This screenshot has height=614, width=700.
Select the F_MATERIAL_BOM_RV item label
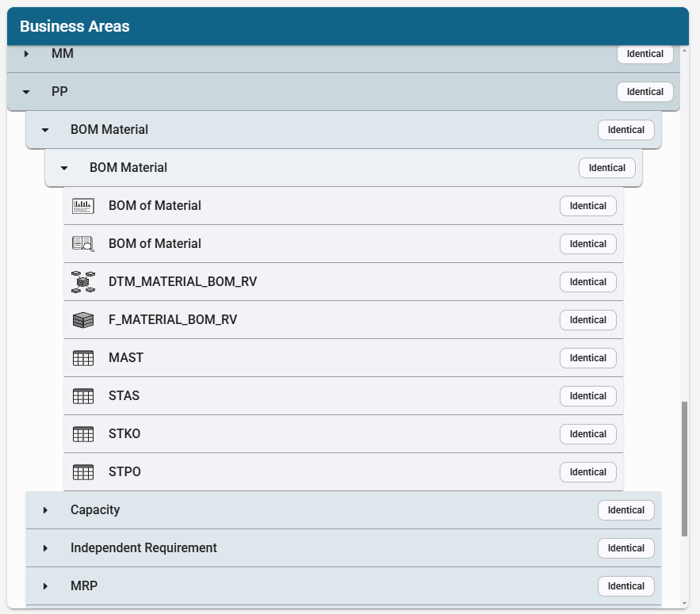[x=172, y=320]
